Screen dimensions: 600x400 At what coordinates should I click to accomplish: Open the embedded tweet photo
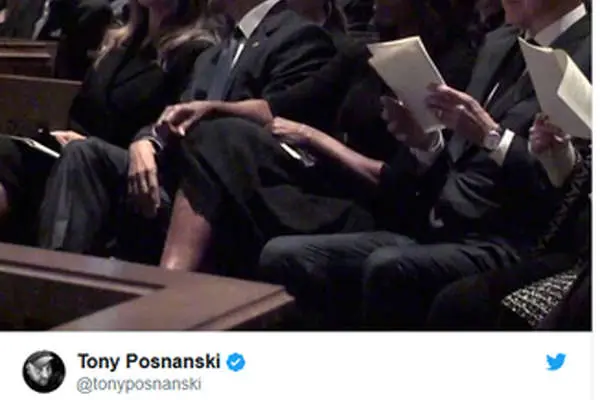point(296,165)
